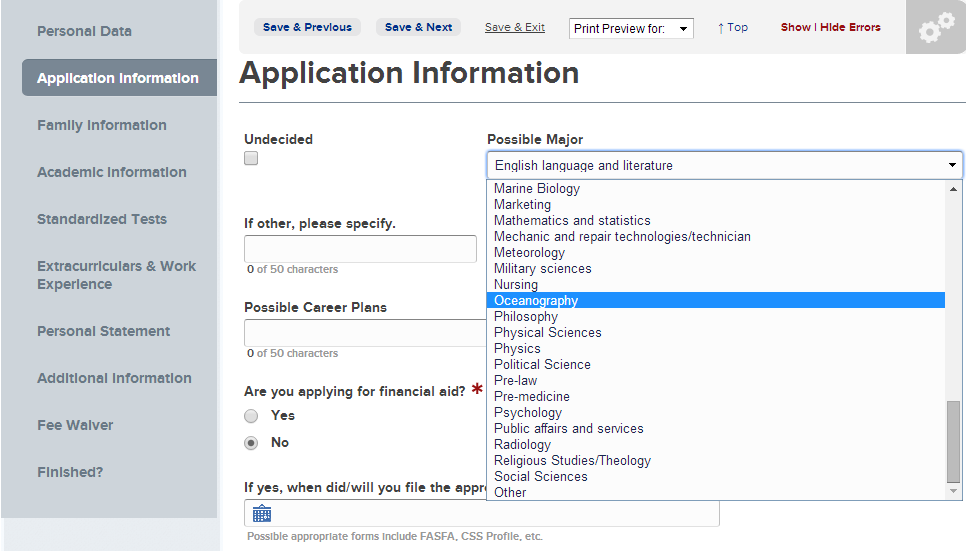Click the major list scrollbar down arrow
This screenshot has height=551, width=966.
pos(954,491)
